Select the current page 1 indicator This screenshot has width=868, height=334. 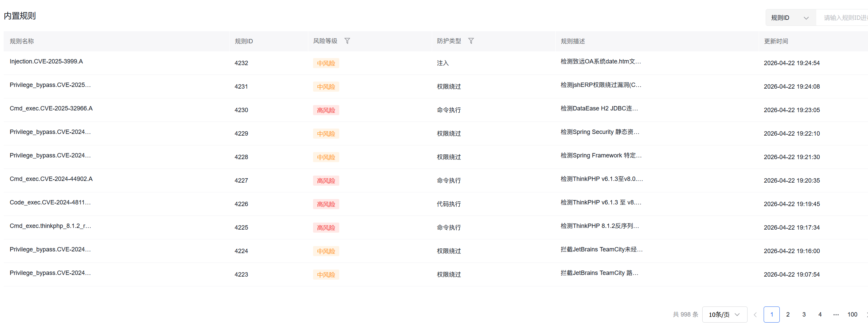tap(772, 314)
